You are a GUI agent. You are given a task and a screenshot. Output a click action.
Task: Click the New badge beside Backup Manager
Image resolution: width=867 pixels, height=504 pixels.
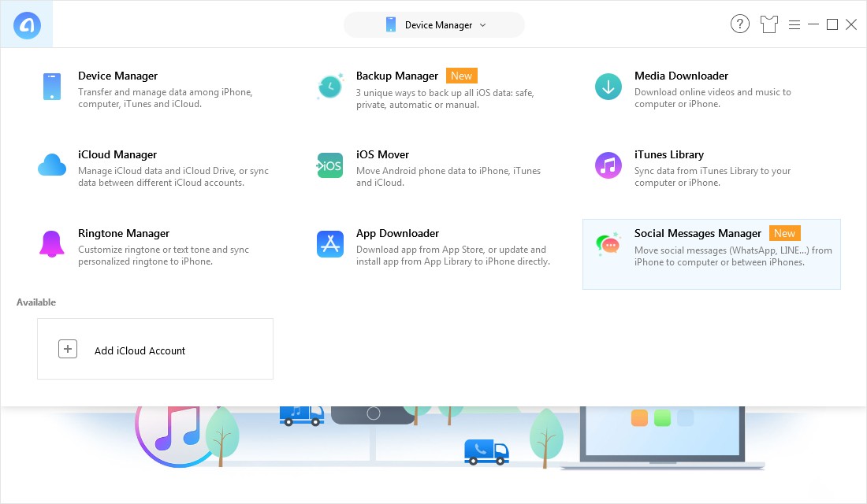[462, 76]
